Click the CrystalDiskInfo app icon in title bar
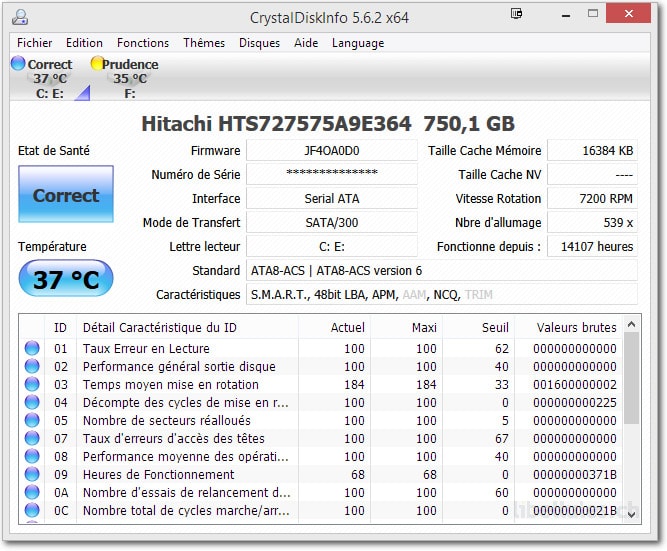667x551 pixels. (20, 17)
